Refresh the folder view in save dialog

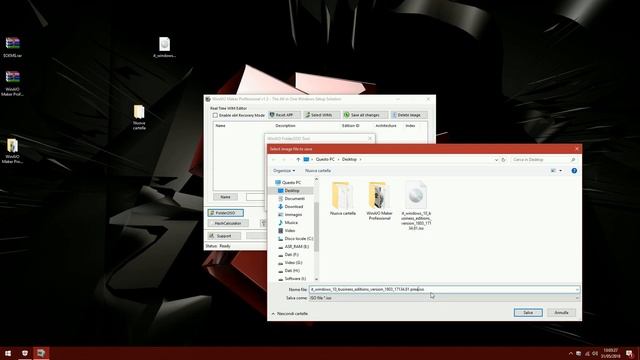pos(503,160)
